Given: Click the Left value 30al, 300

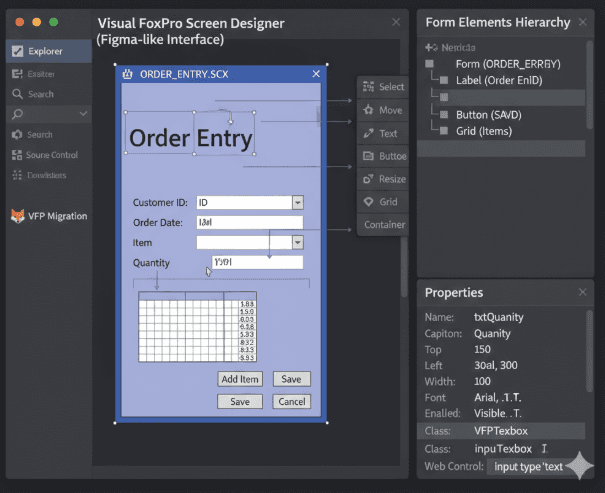Looking at the screenshot, I should [x=496, y=365].
